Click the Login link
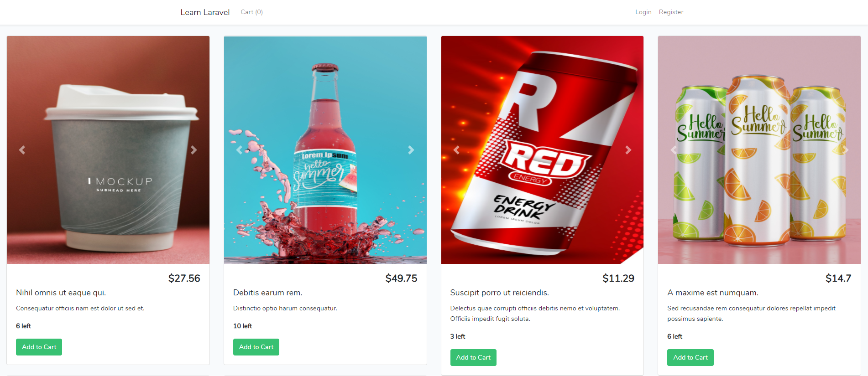Screen dimensions: 868x376 (643, 12)
